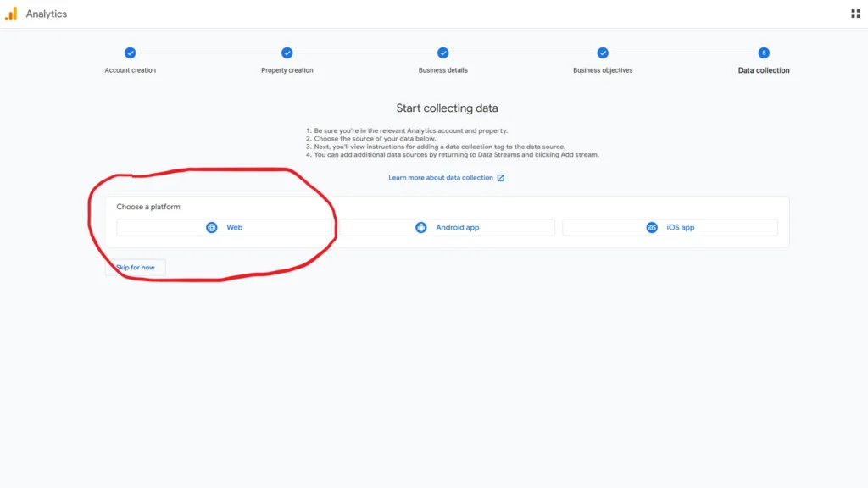
Task: Click the Business objectives checkmark icon
Action: coord(603,52)
